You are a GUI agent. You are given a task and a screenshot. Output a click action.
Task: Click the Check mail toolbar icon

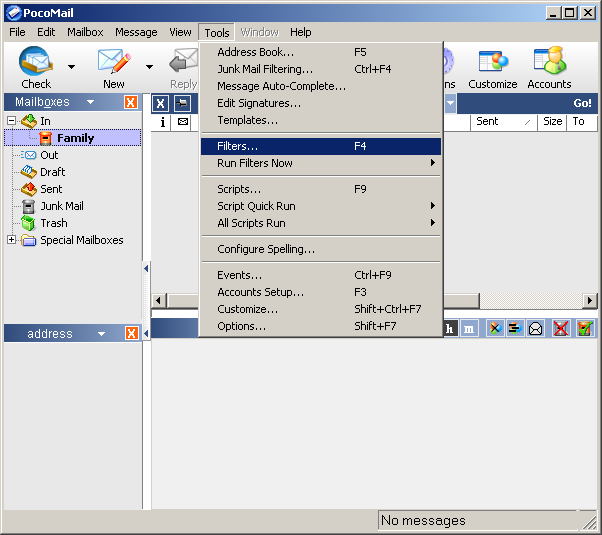click(x=36, y=62)
